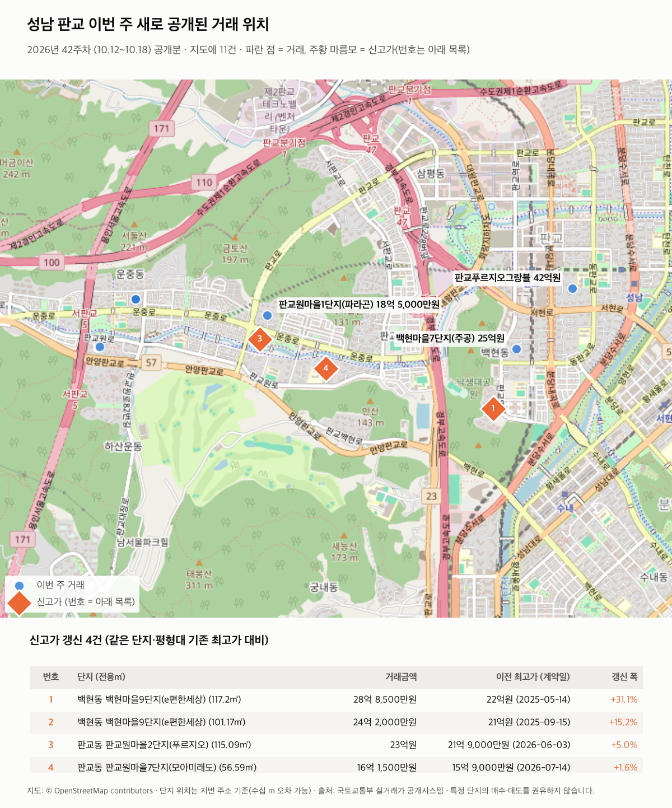Click route 110 shield on the map
The image size is (672, 808).
click(x=204, y=182)
